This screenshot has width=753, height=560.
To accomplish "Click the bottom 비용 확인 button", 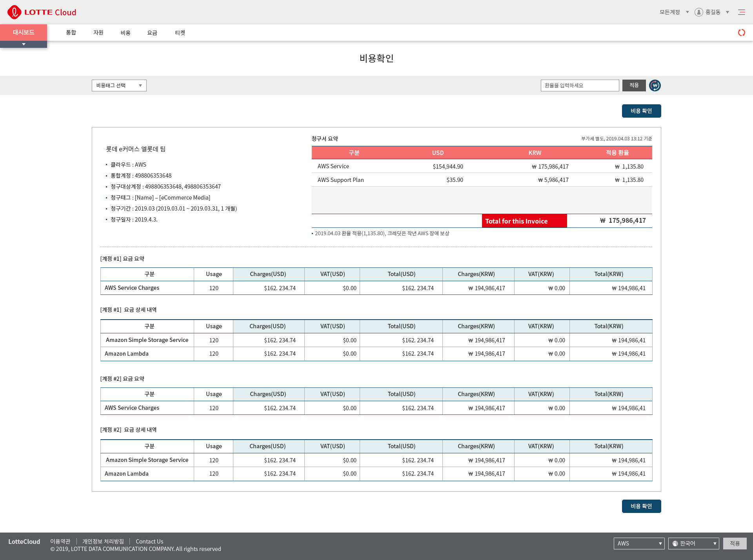I will (641, 506).
